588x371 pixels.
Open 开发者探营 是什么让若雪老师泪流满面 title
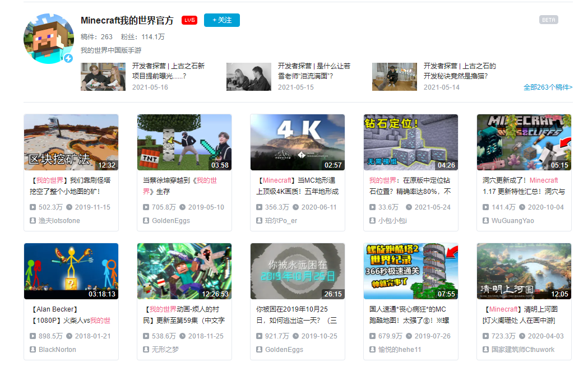coord(314,71)
